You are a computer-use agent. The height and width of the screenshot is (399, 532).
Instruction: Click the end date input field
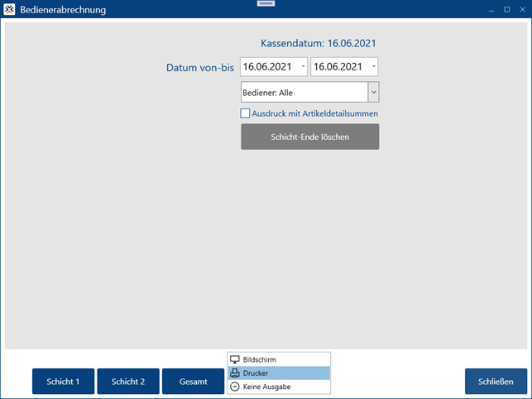[x=338, y=66]
